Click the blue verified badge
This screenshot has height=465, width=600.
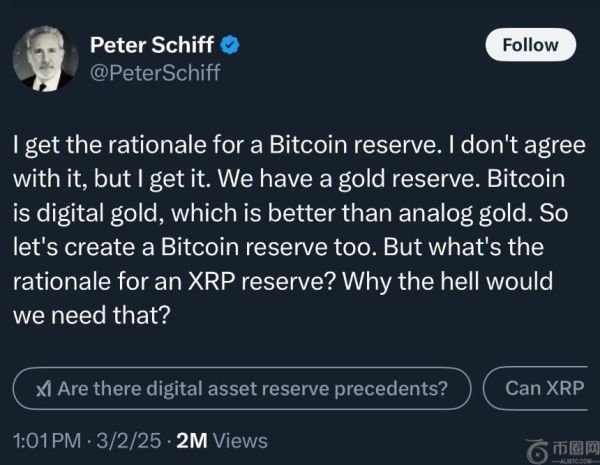pos(228,43)
